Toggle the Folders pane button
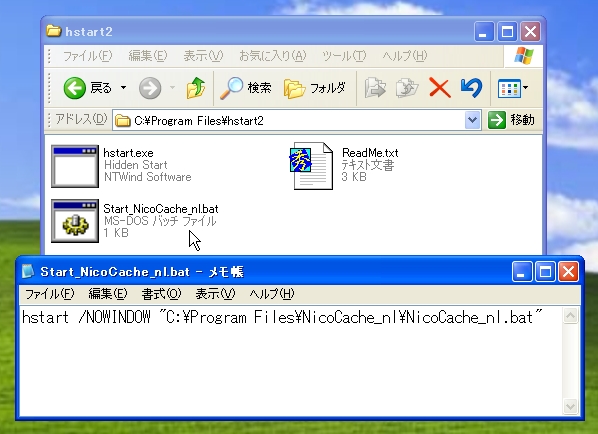Viewport: 598px width, 434px height. tap(315, 88)
